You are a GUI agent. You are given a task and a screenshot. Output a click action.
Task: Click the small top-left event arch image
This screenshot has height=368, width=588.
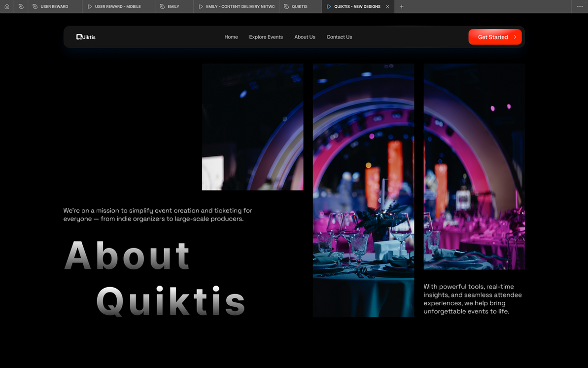pos(252,127)
